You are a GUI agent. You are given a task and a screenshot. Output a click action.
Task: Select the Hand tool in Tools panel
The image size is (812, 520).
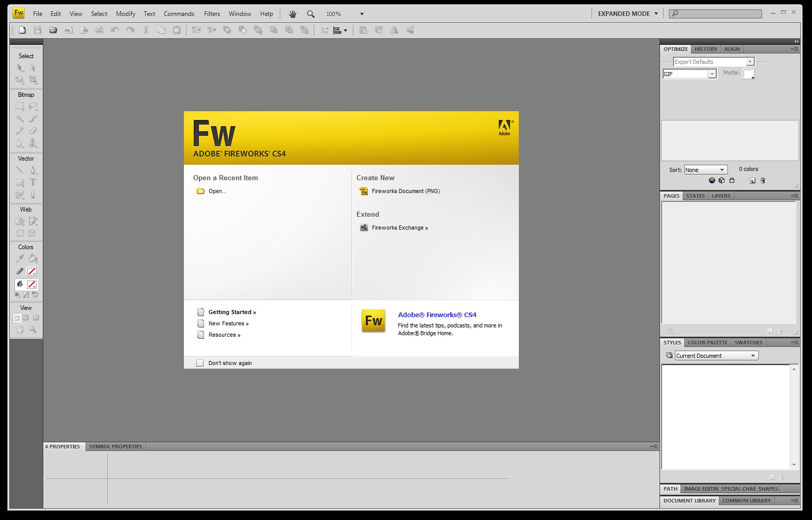[x=20, y=330]
